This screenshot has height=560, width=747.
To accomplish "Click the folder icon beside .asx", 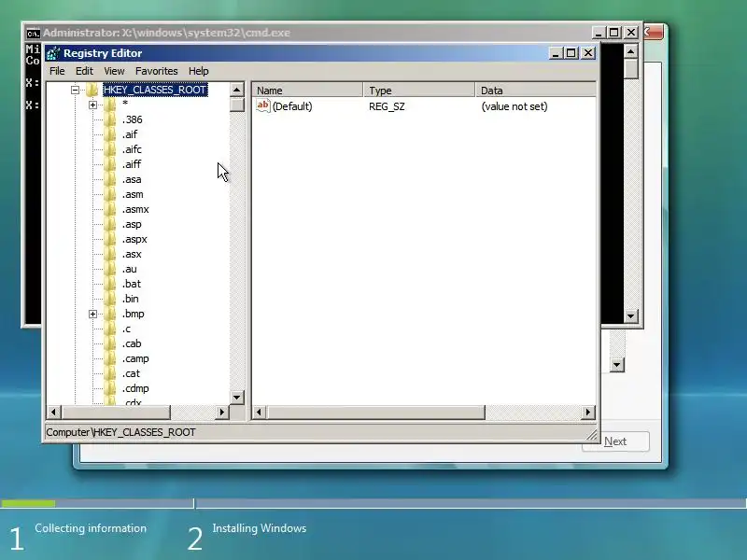I will click(110, 254).
